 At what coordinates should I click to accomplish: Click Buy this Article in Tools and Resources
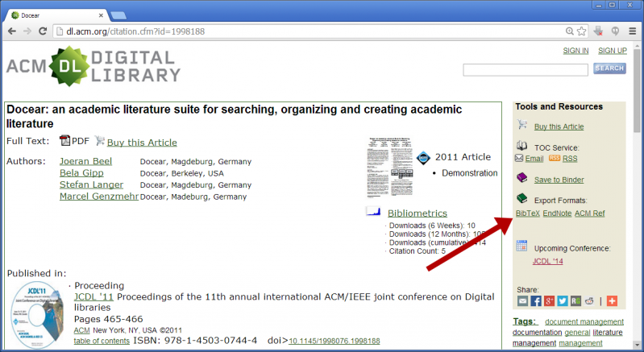coord(559,126)
